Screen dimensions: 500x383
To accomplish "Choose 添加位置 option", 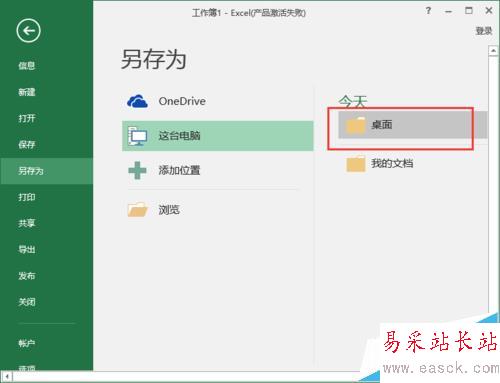I will pos(218,170).
